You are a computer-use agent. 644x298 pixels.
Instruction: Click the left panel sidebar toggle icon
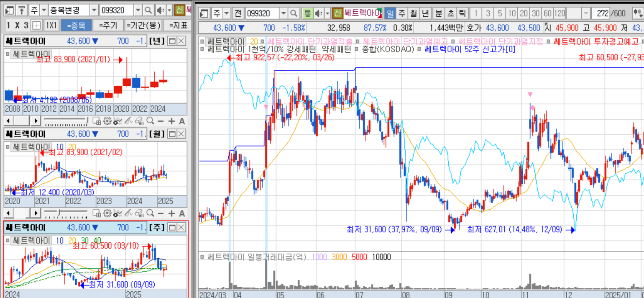(x=10, y=10)
